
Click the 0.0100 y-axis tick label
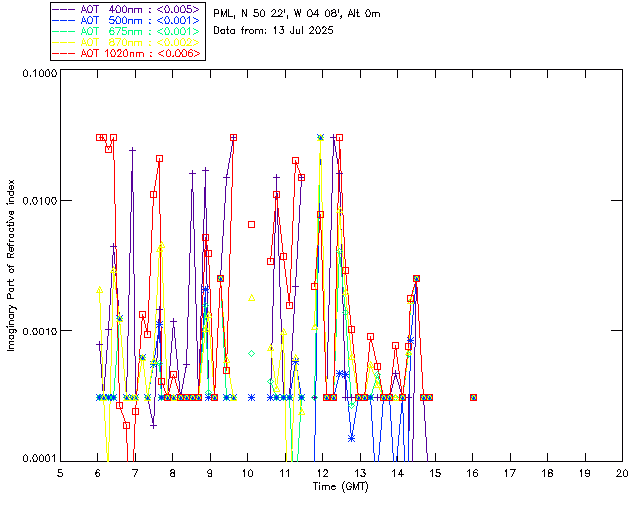(37, 203)
